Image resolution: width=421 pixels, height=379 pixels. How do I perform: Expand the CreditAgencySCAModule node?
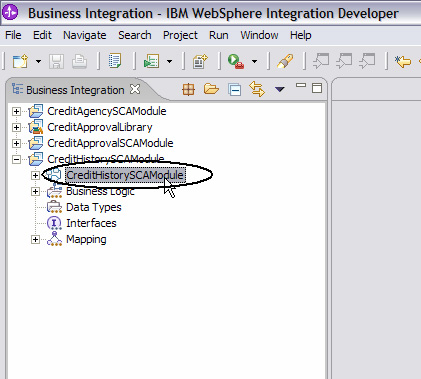[x=16, y=111]
